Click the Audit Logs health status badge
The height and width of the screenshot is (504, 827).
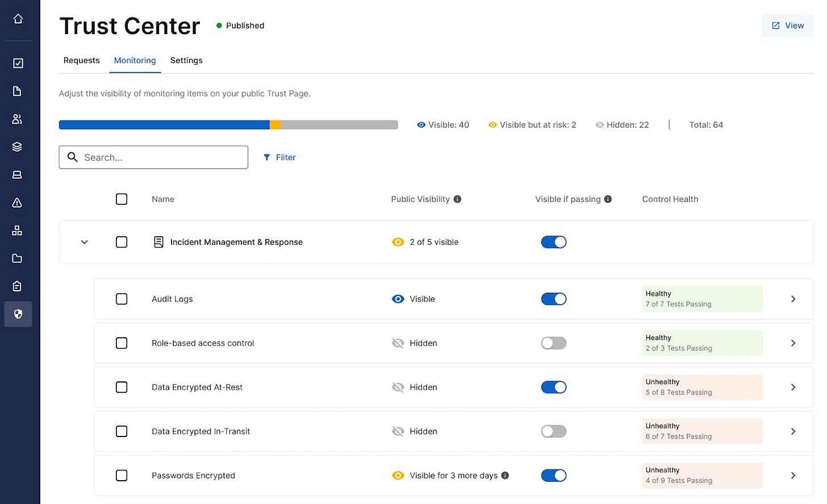click(x=702, y=299)
